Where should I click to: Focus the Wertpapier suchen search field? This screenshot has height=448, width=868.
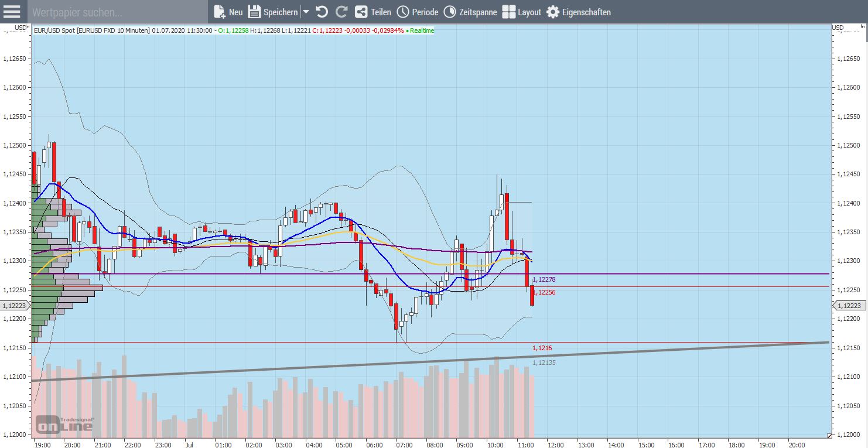coord(117,12)
